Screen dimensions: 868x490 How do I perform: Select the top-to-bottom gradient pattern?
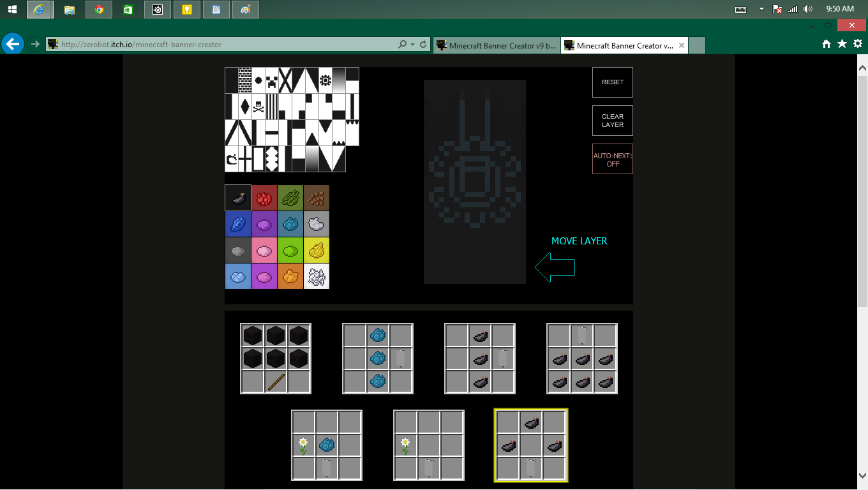[x=339, y=80]
